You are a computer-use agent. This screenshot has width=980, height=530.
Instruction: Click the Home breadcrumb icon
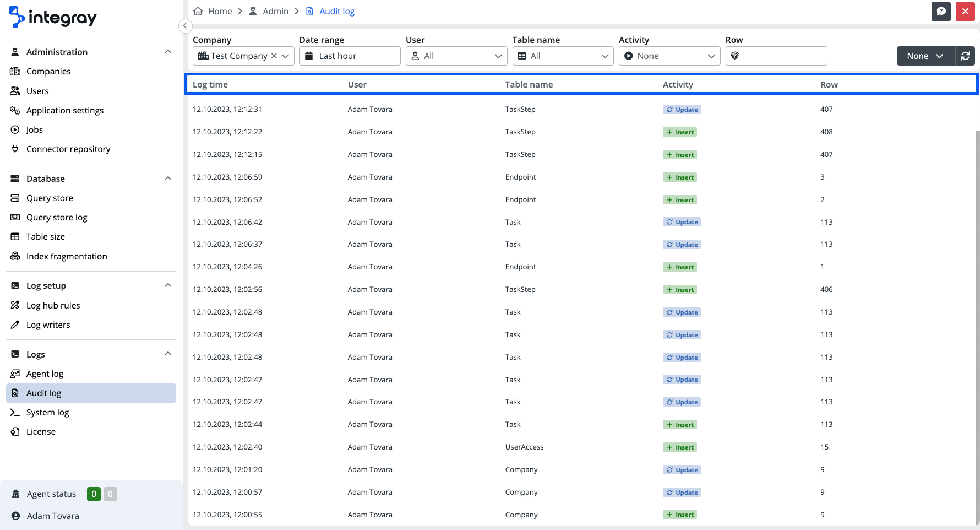[198, 12]
